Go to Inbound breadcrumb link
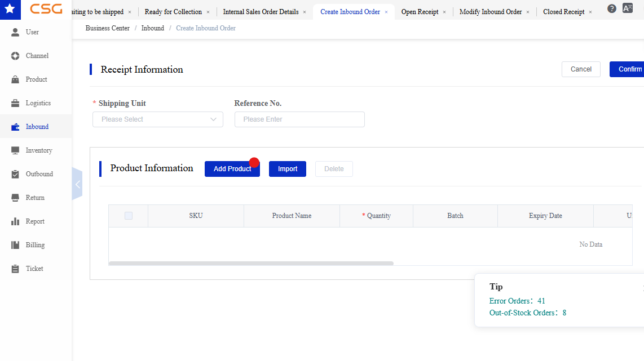The image size is (644, 361). point(153,28)
